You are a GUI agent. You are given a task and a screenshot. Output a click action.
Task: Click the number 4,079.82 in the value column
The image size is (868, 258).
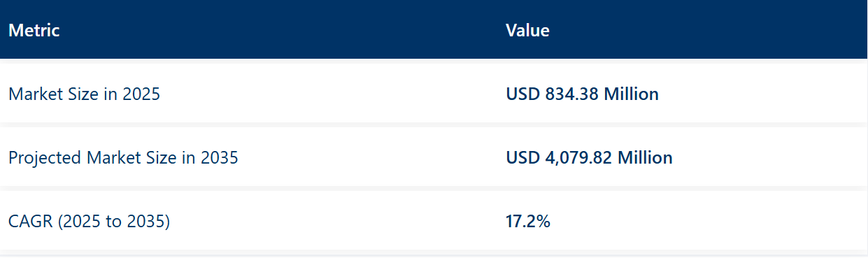point(578,158)
